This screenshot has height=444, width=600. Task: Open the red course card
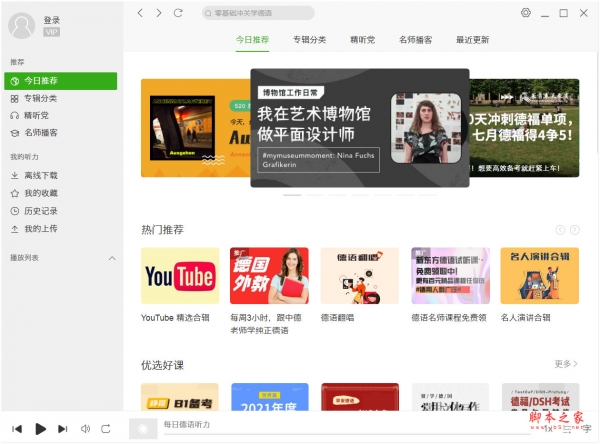click(x=360, y=397)
